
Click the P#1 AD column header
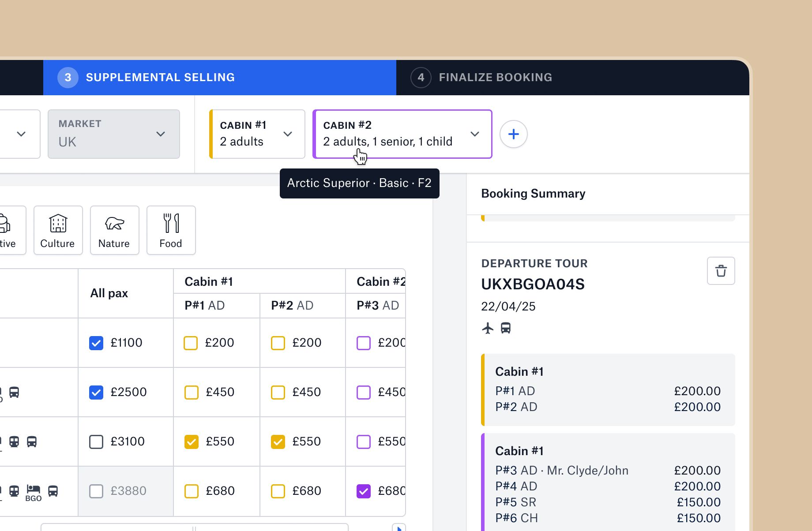(x=217, y=306)
